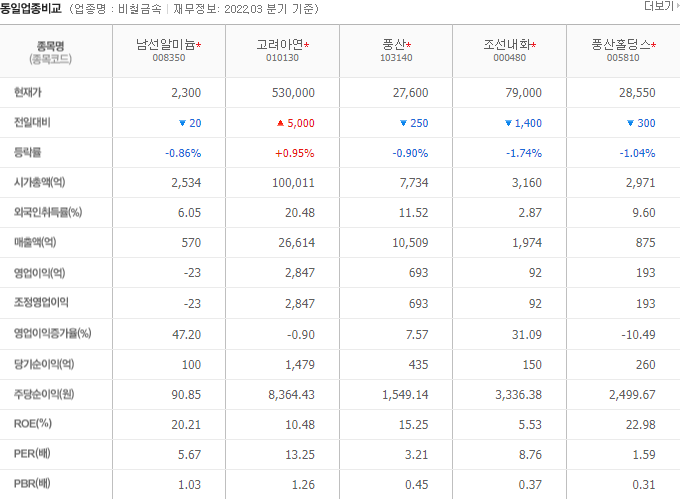Click the 주당순이익(원) row label
This screenshot has height=500, width=680.
click(x=44, y=394)
